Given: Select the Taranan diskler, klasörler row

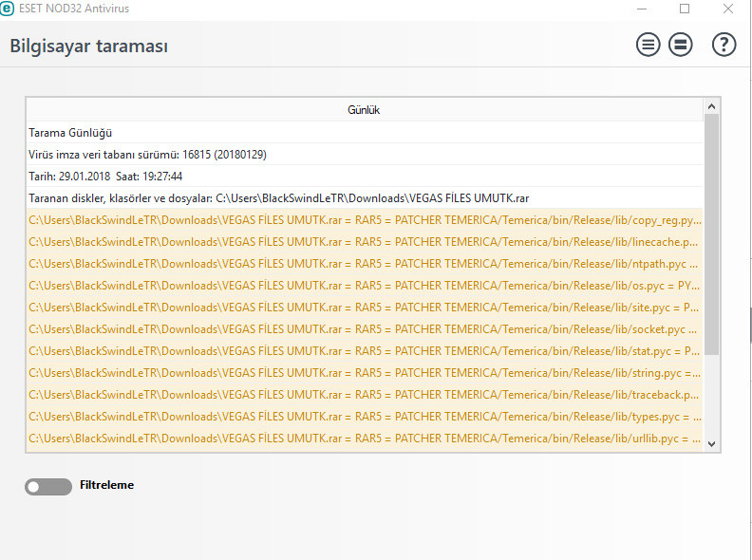Looking at the screenshot, I should coord(365,198).
